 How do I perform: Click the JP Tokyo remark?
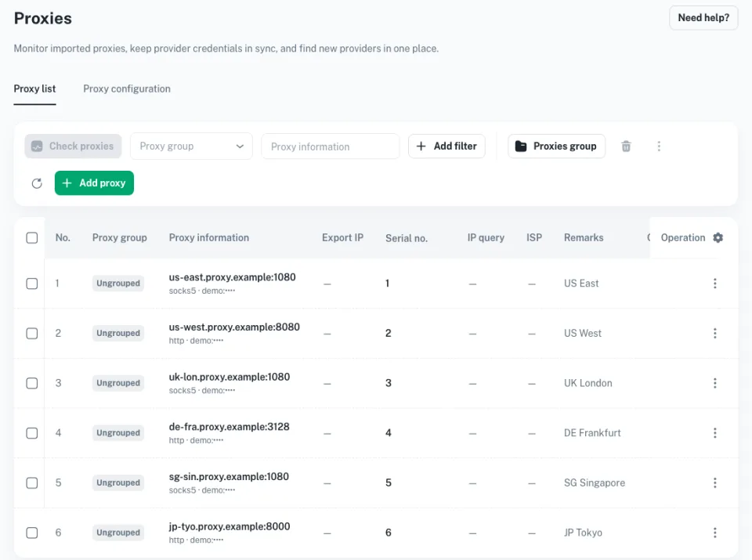[583, 533]
